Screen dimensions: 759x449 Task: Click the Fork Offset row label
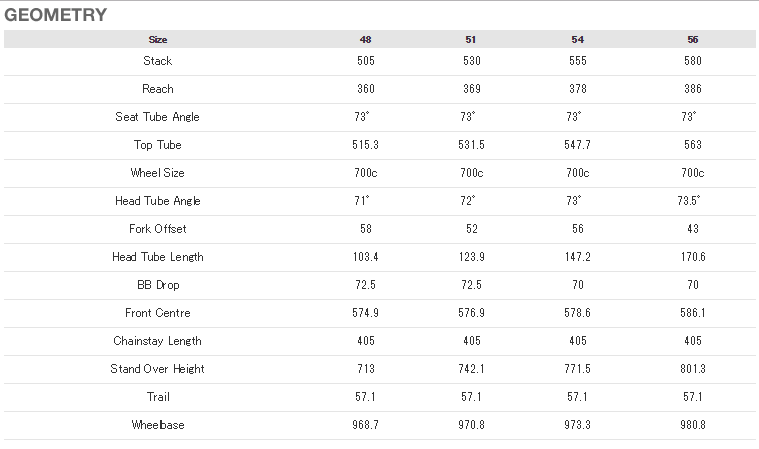[158, 229]
